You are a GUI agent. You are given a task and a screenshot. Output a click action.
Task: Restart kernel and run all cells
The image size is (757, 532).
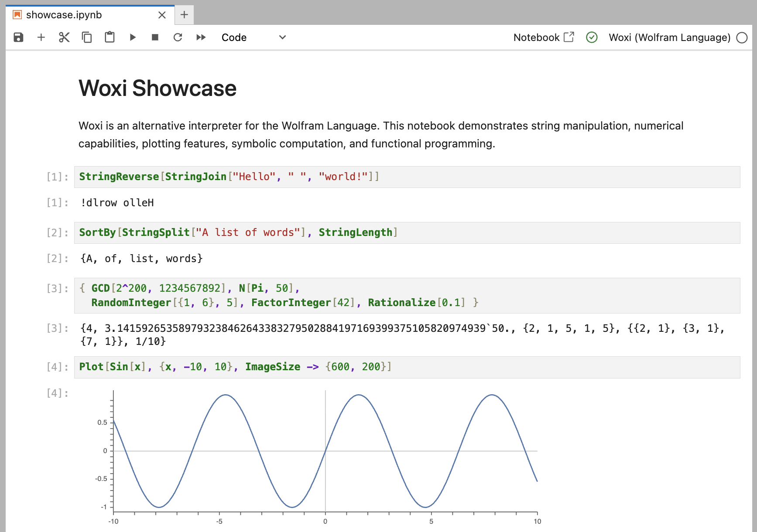click(x=201, y=38)
